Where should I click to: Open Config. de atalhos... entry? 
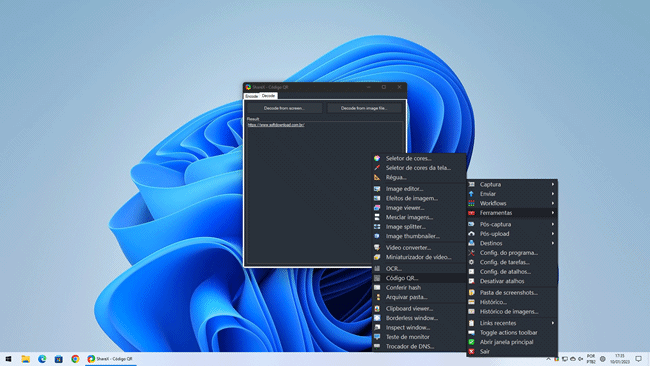tap(512, 271)
